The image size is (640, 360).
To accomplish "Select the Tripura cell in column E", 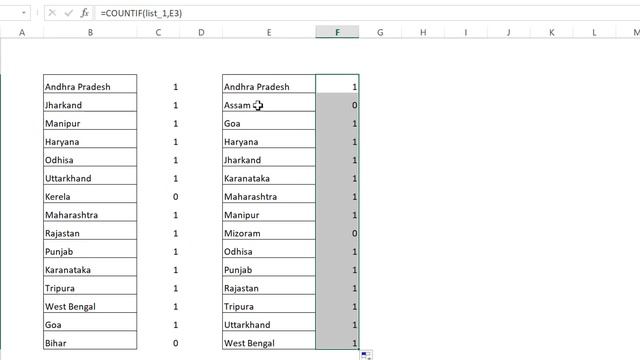I will [269, 304].
